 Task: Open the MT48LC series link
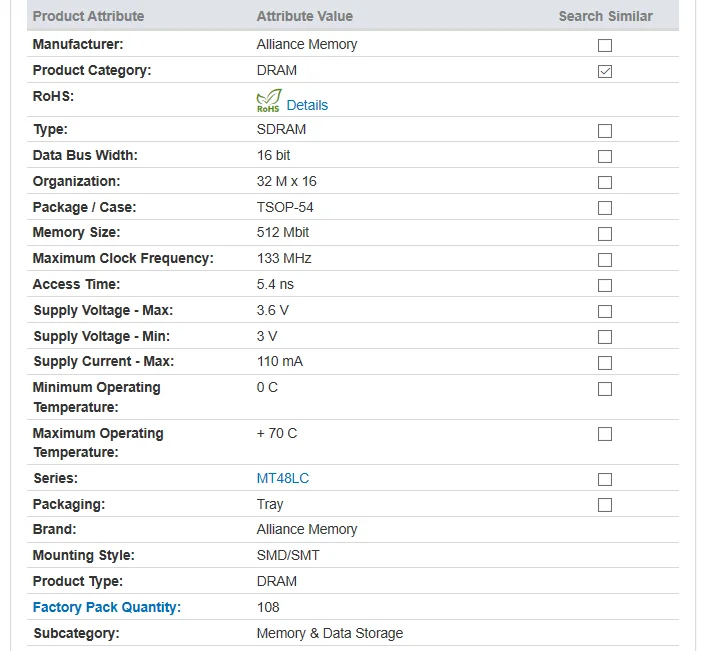(x=282, y=478)
